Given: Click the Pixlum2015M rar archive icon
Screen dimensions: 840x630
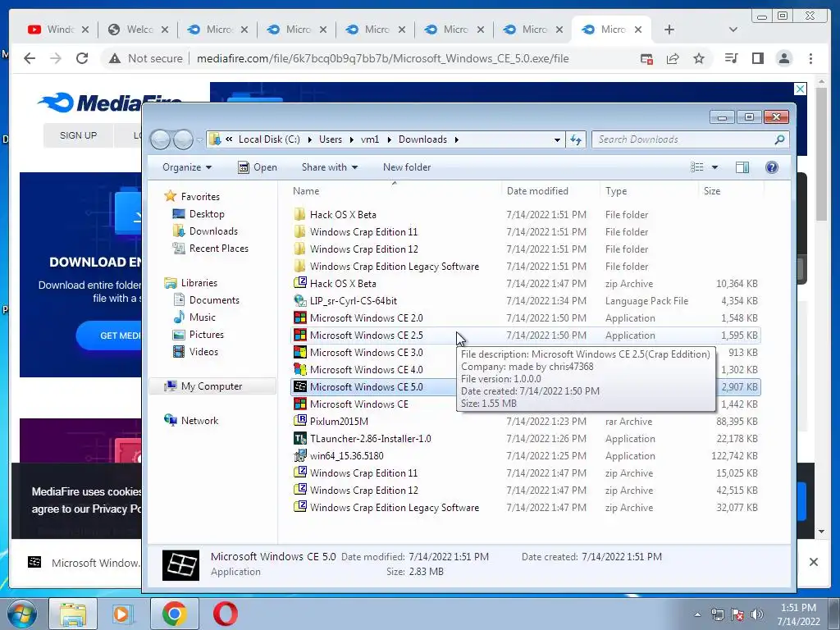Looking at the screenshot, I should (x=300, y=421).
